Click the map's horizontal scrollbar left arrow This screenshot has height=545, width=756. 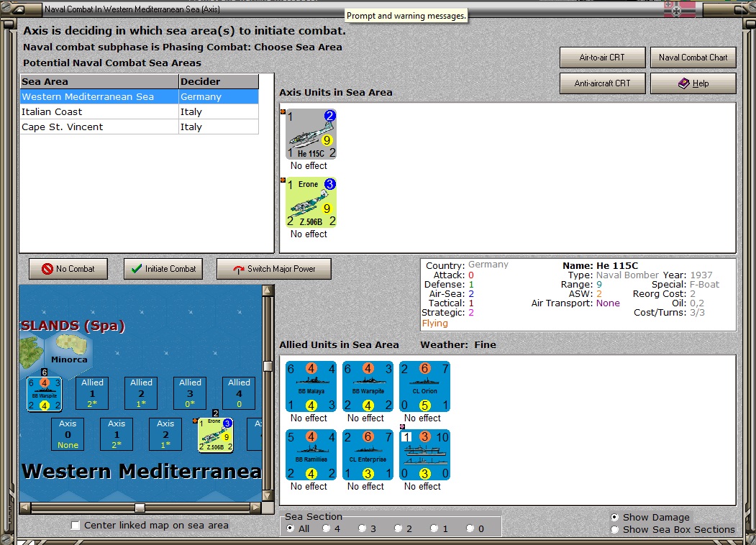pyautogui.click(x=25, y=508)
